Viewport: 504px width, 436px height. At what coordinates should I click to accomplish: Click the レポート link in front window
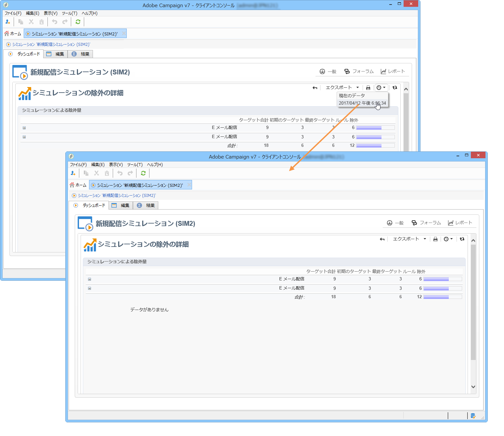point(460,223)
